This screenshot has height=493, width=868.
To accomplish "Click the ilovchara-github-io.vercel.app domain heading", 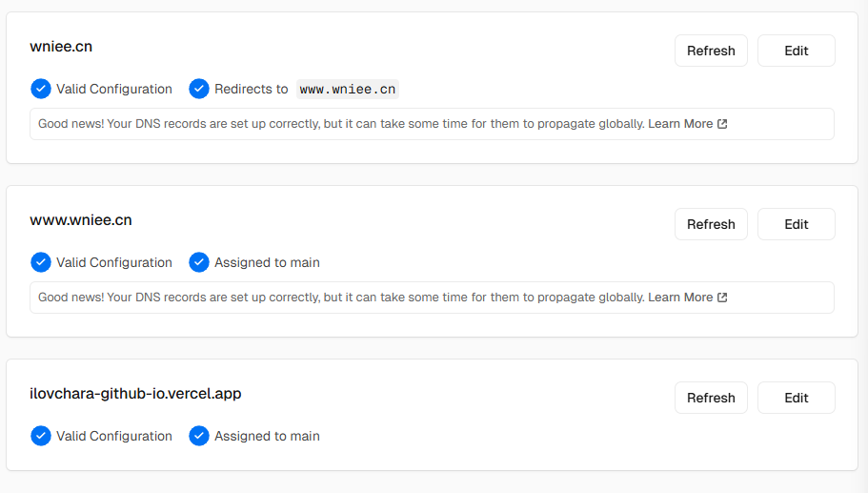I will click(135, 393).
